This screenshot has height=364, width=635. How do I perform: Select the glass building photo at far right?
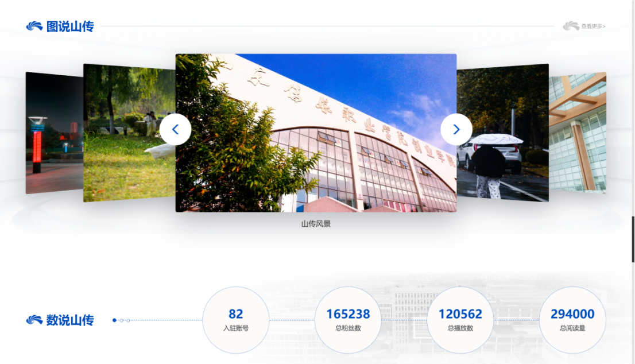click(578, 133)
